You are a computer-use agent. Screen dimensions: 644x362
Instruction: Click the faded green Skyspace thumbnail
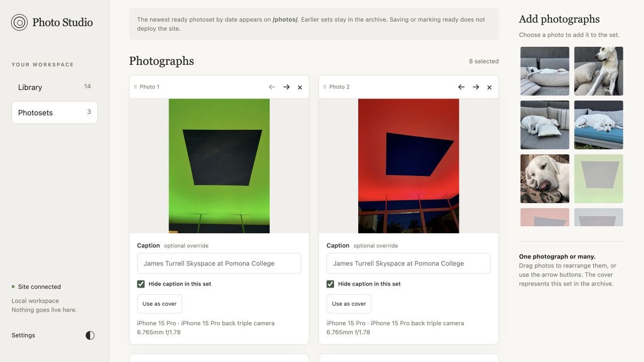click(x=599, y=178)
